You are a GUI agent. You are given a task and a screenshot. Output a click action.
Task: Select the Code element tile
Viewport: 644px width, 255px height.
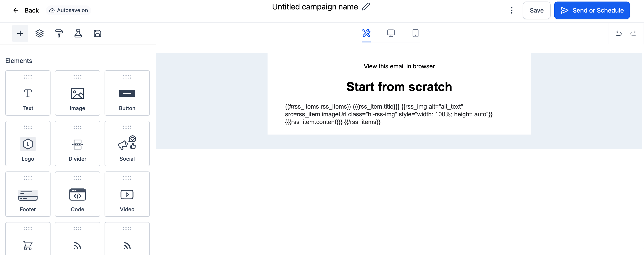click(78, 194)
